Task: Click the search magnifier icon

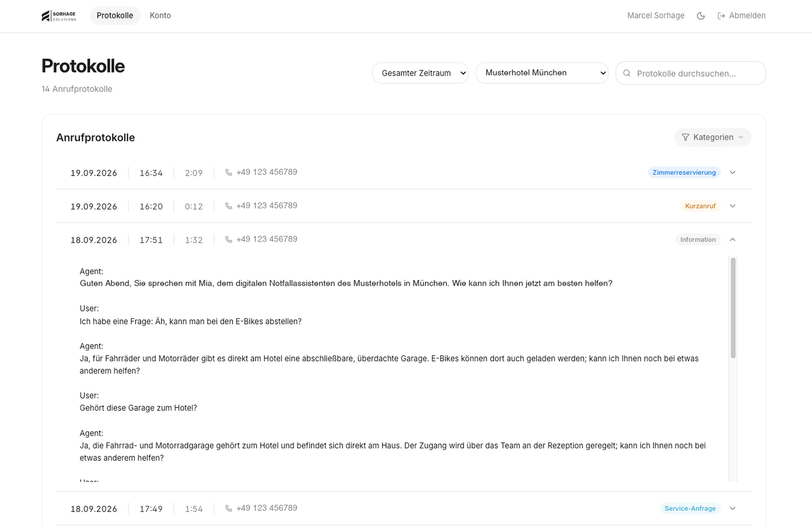Action: tap(627, 73)
